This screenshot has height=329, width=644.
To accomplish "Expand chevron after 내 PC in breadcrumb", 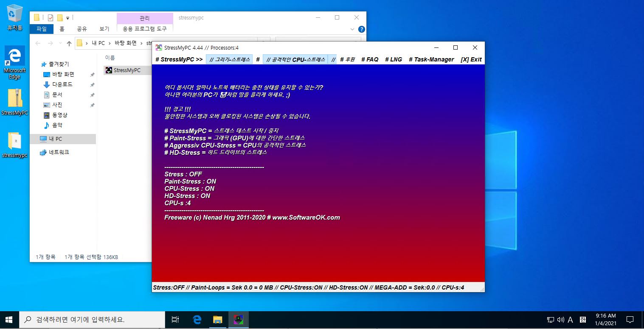I will pos(110,43).
